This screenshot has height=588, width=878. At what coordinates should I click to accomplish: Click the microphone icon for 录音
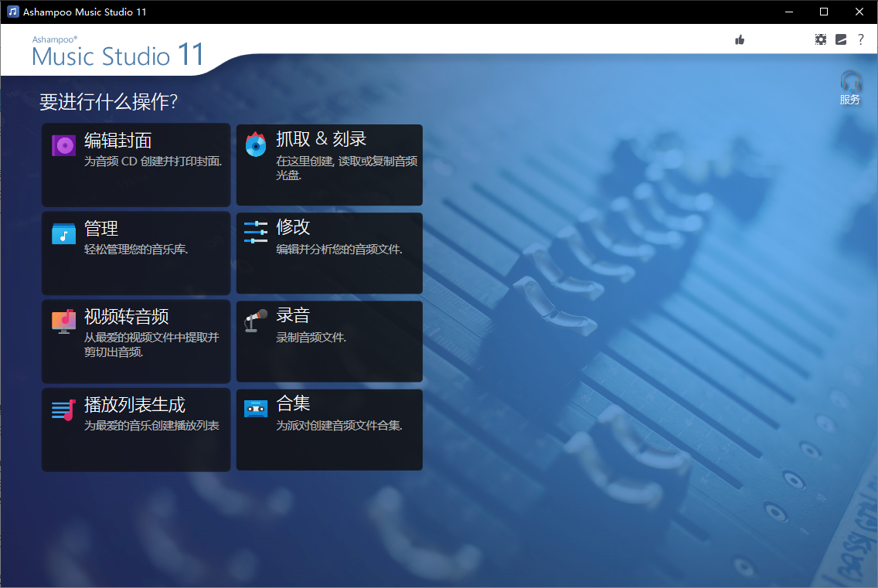pos(256,320)
